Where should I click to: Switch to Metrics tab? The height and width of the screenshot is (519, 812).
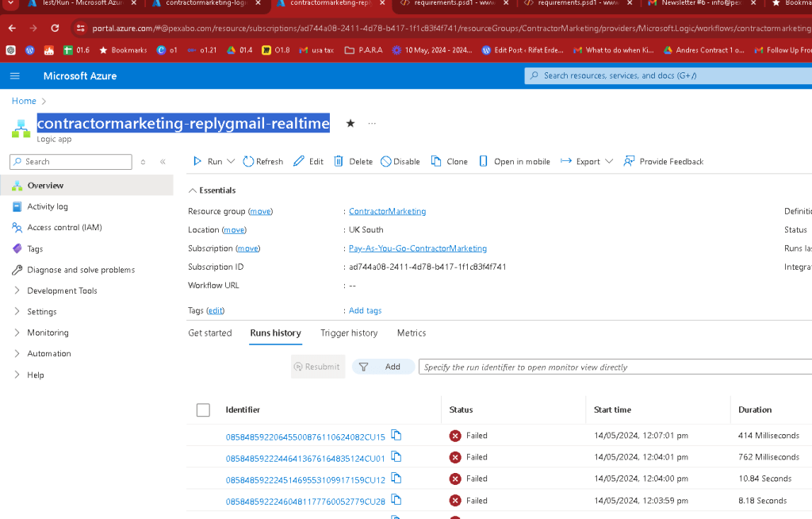pos(412,333)
